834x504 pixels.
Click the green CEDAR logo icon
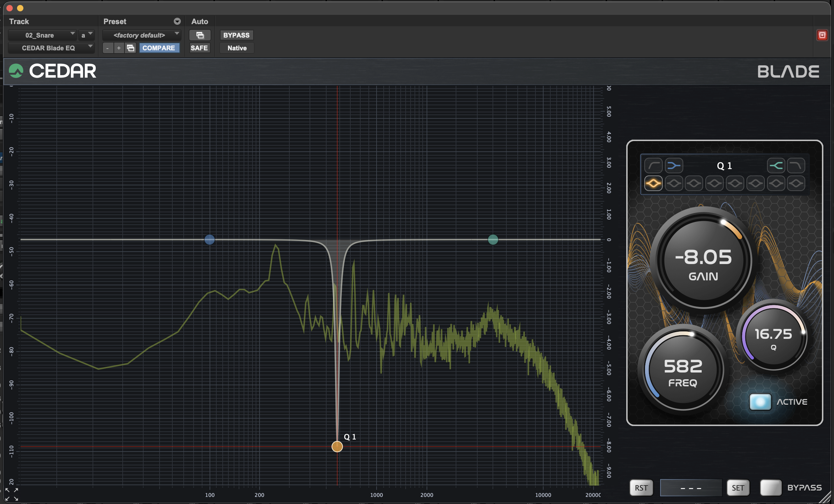tap(16, 71)
